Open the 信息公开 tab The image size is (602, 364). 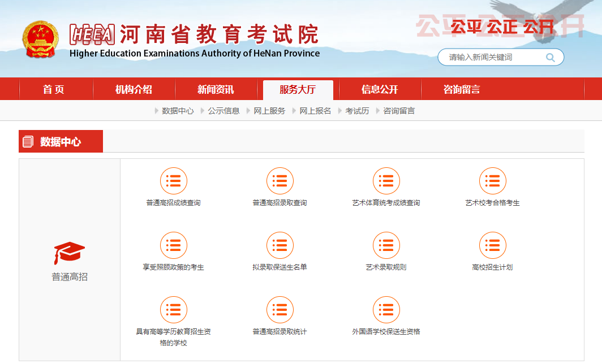pos(380,90)
